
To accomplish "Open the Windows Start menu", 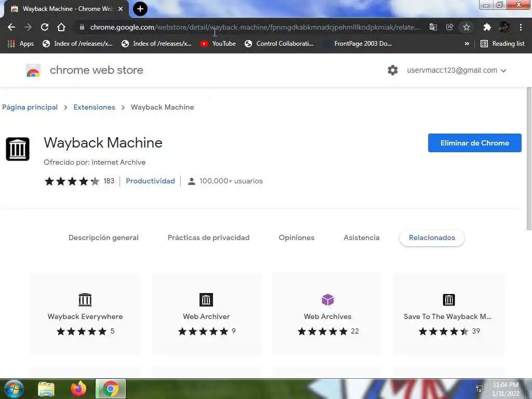I will (x=13, y=389).
